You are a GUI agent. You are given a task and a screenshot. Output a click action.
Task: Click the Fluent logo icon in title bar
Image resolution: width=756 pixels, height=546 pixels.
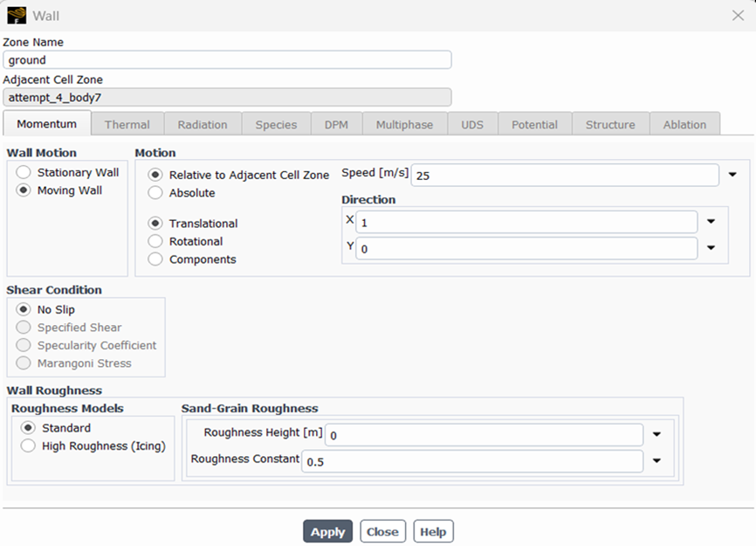tap(16, 15)
